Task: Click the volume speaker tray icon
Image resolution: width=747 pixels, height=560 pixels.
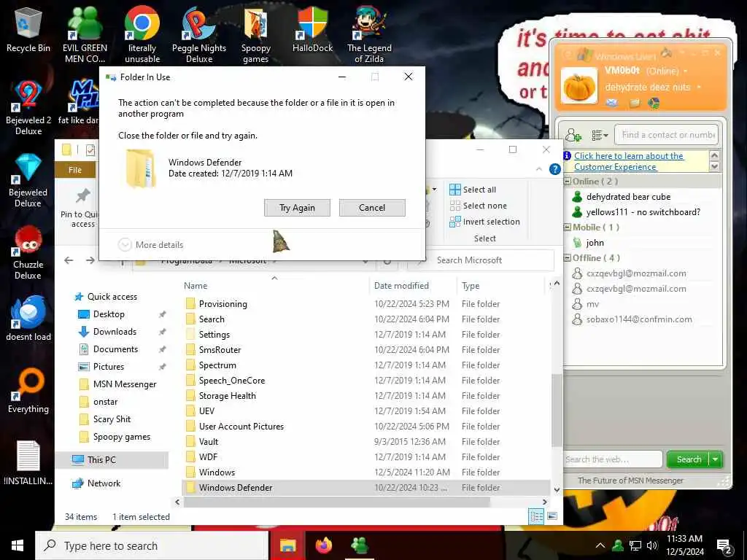Action: point(652,545)
